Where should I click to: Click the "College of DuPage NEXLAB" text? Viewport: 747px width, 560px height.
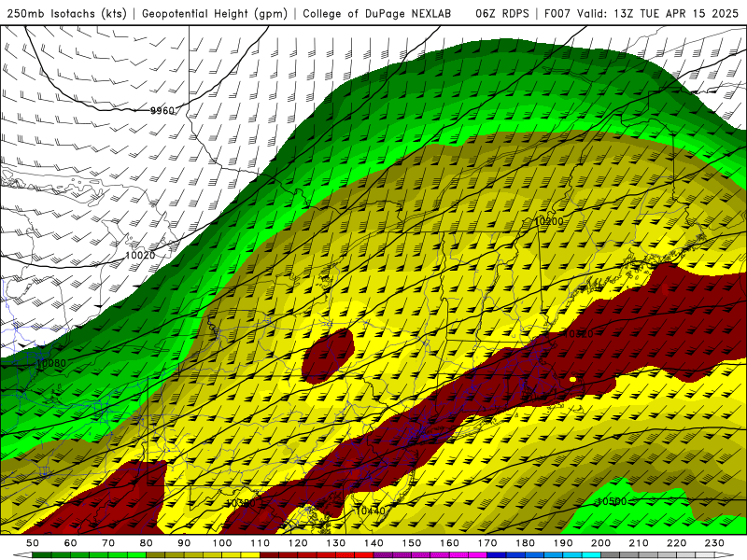(x=377, y=13)
